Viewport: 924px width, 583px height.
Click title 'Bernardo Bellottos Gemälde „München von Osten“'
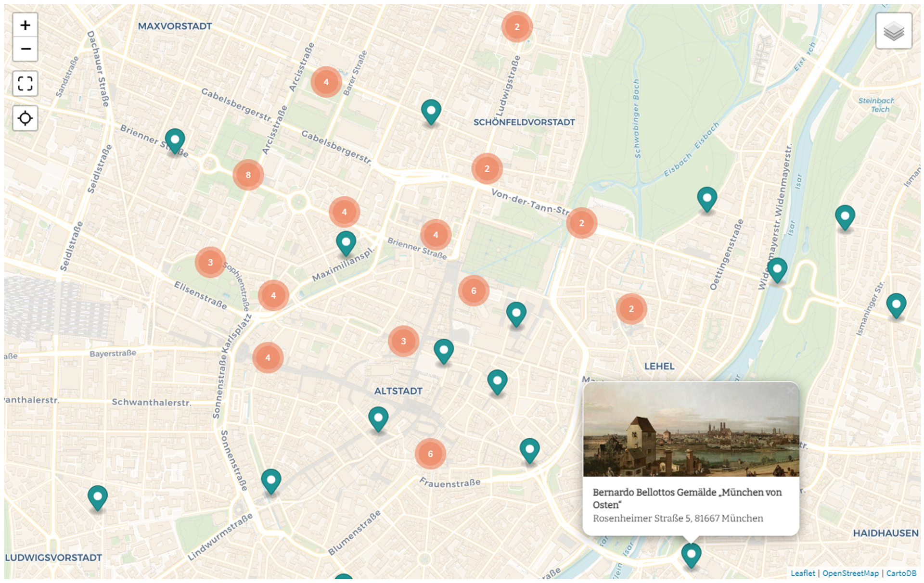[x=687, y=498]
